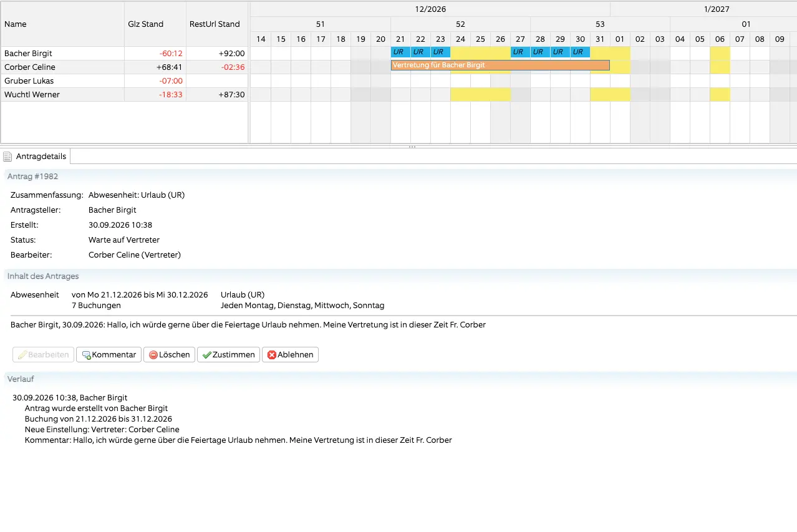Click the red X icon on Ablehnen
This screenshot has width=797, height=532.
coord(271,355)
